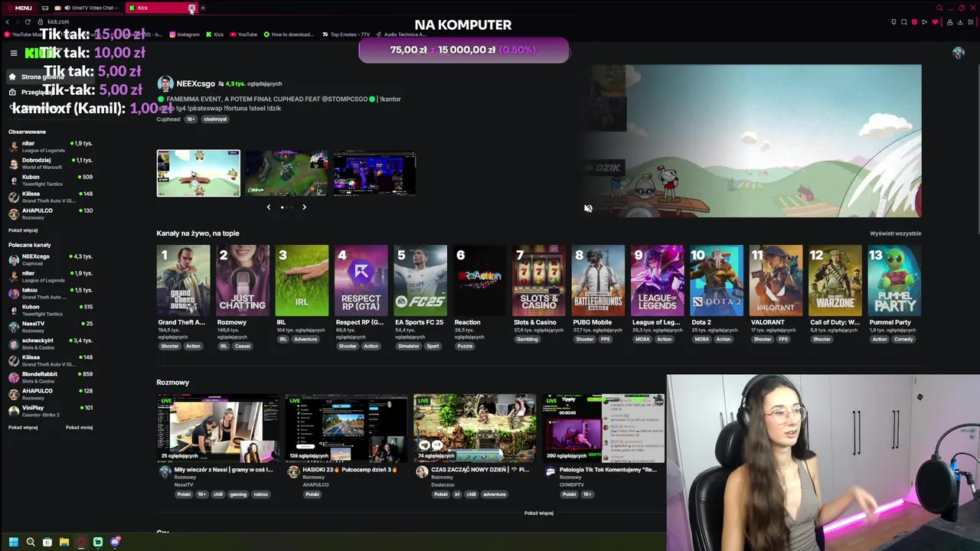Open the featured Cuphead stream preview
Image resolution: width=980 pixels, height=551 pixels.
tap(750, 141)
